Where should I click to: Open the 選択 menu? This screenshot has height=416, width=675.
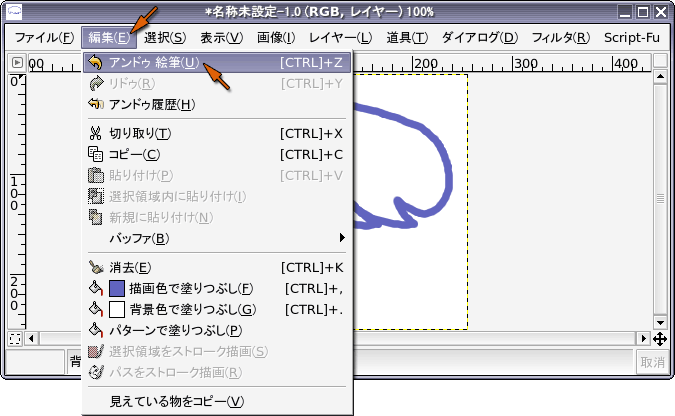click(165, 37)
